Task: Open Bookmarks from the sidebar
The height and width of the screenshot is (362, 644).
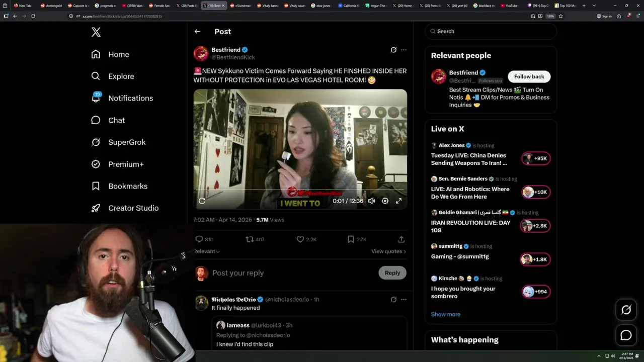Action: point(119,186)
